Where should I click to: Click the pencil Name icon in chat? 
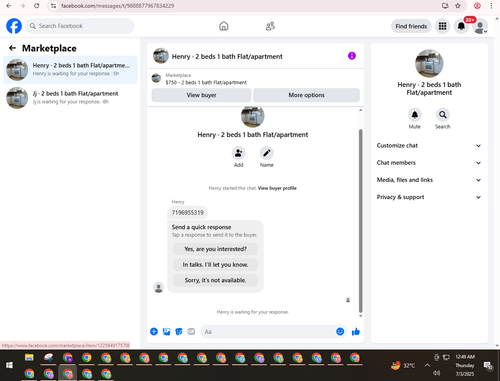267,153
